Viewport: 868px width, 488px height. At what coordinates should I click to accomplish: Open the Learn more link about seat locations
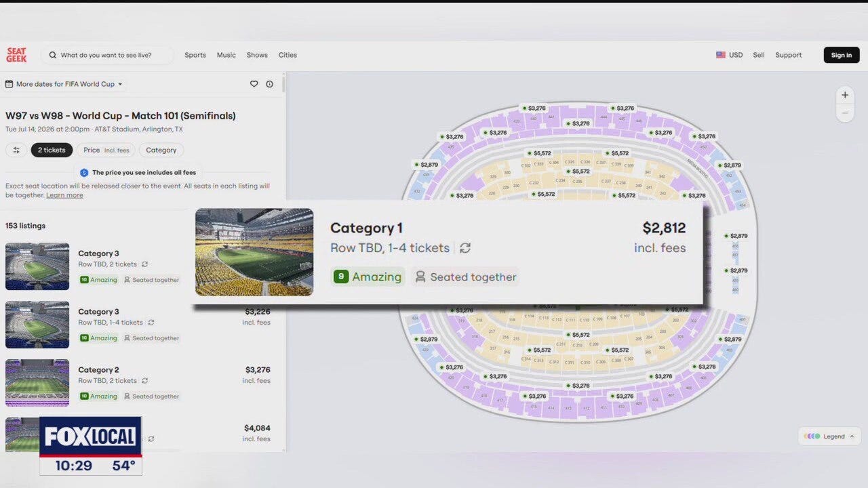(64, 195)
